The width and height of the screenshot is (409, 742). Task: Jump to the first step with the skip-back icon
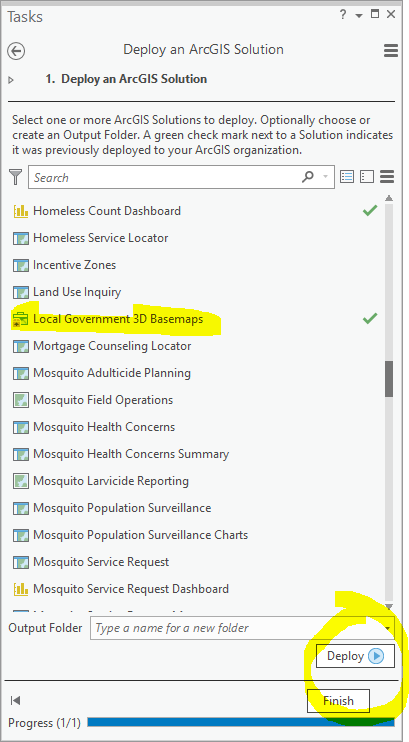(x=16, y=700)
